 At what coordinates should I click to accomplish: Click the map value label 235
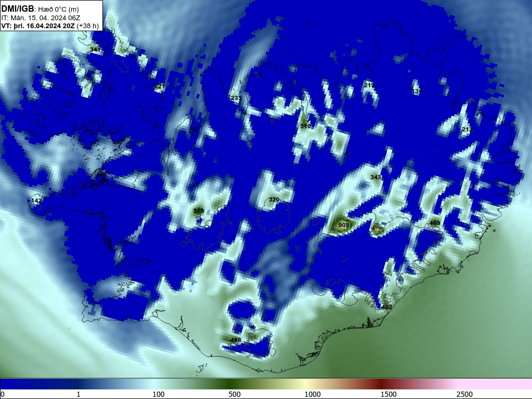pyautogui.click(x=236, y=98)
